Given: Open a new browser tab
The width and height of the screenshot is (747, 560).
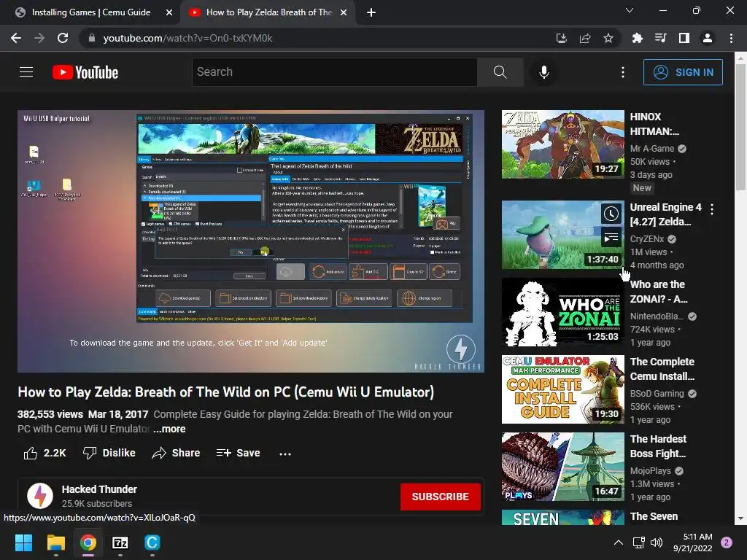Looking at the screenshot, I should pyautogui.click(x=371, y=12).
